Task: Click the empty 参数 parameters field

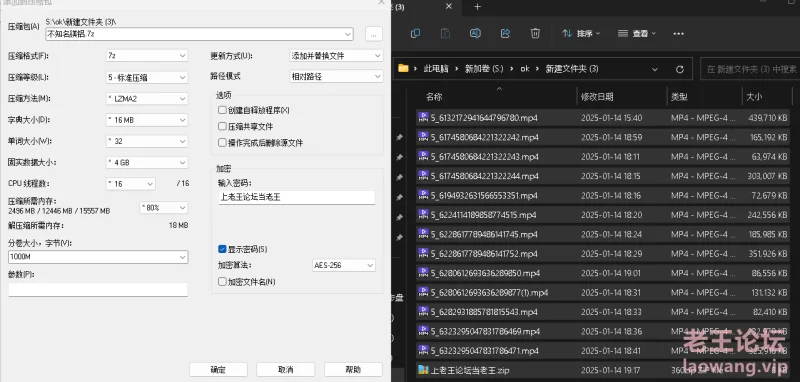Action: coord(98,290)
